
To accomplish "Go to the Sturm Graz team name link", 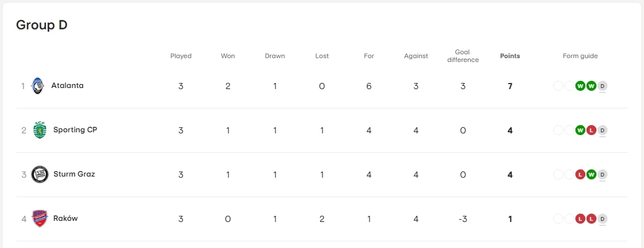I will click(x=74, y=174).
